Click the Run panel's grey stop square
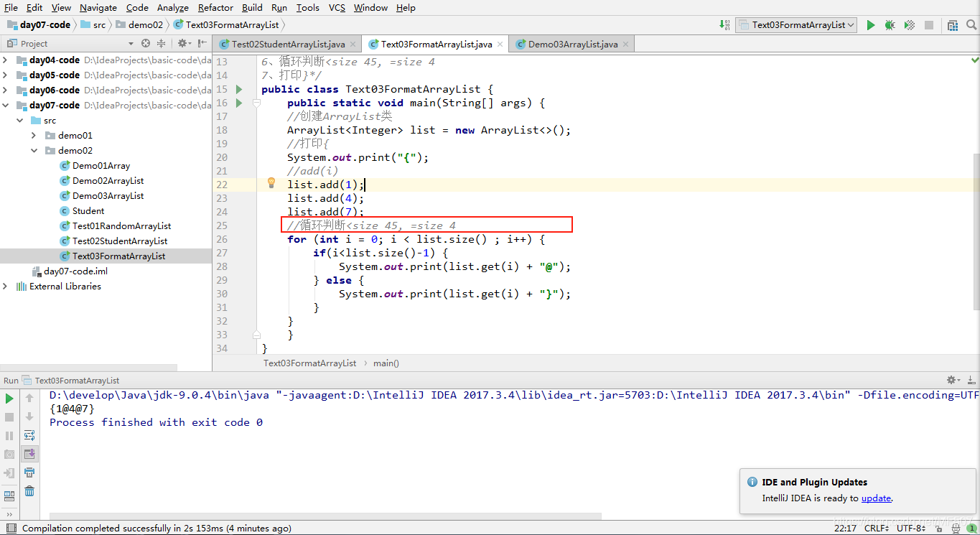The width and height of the screenshot is (980, 535). pos(9,417)
